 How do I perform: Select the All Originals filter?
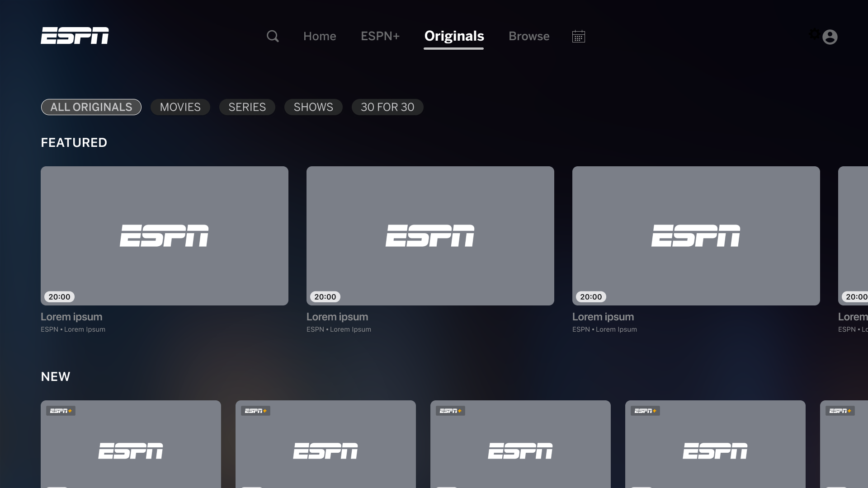(x=91, y=107)
